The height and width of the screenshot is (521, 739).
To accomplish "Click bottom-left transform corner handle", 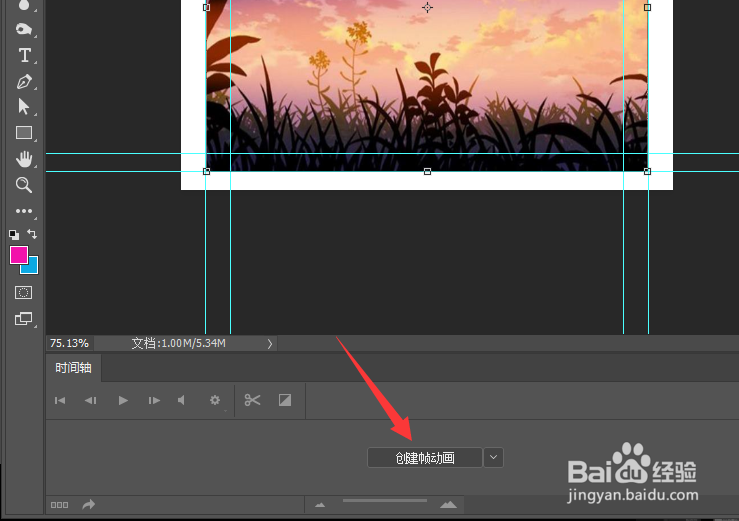I will [206, 172].
